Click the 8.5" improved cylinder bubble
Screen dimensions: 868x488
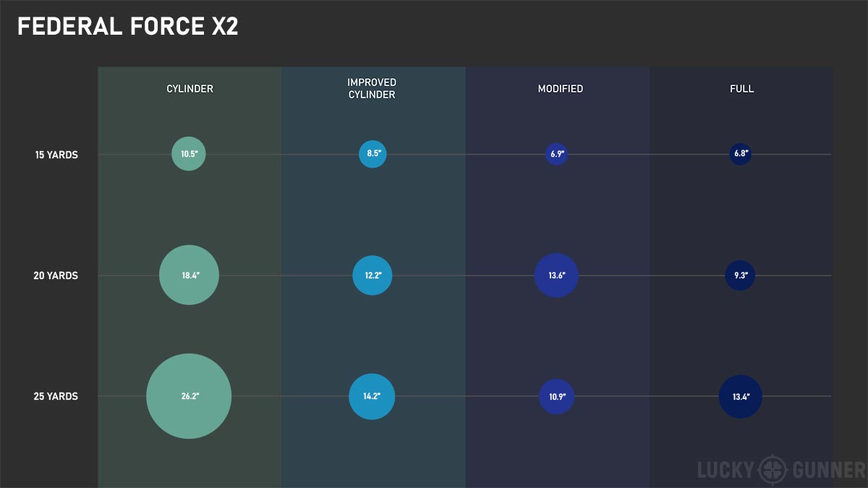coord(373,153)
